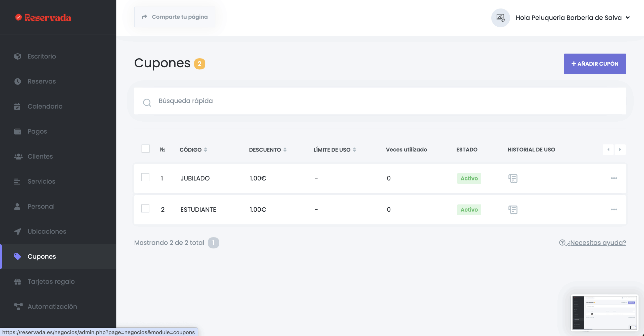The width and height of the screenshot is (644, 336).
Task: Go to Tarjetas regalo sidebar item
Action: point(51,281)
